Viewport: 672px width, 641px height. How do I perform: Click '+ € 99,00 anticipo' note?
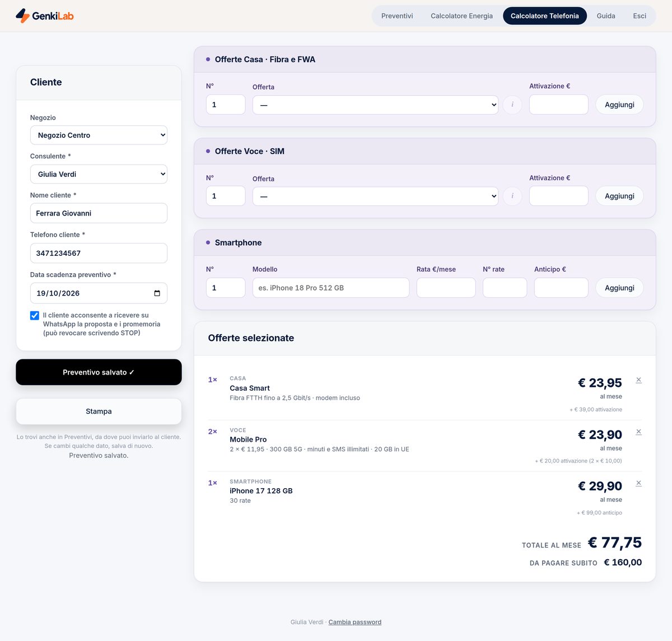[599, 513]
